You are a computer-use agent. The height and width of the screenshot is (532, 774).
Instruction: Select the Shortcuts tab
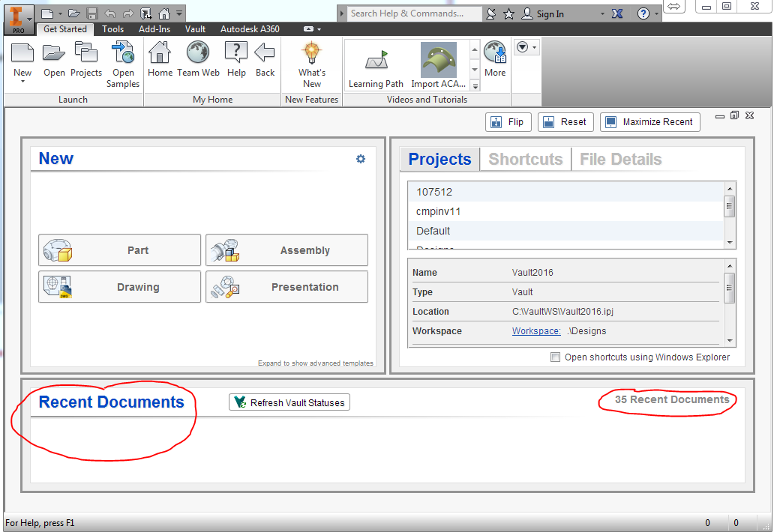click(525, 160)
